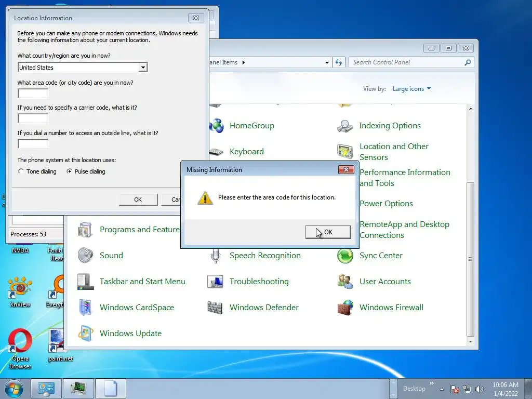
Task: Click the volume speaker tray icon
Action: pos(480,389)
